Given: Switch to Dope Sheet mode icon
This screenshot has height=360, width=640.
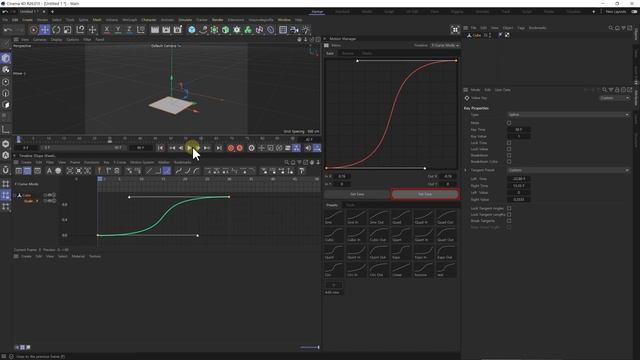Looking at the screenshot, I should pyautogui.click(x=19, y=171).
